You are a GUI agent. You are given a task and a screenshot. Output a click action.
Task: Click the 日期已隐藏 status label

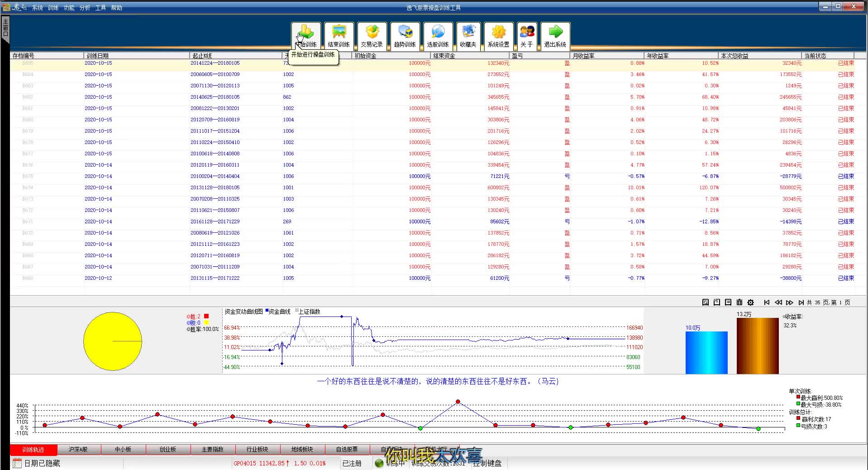tap(42, 463)
